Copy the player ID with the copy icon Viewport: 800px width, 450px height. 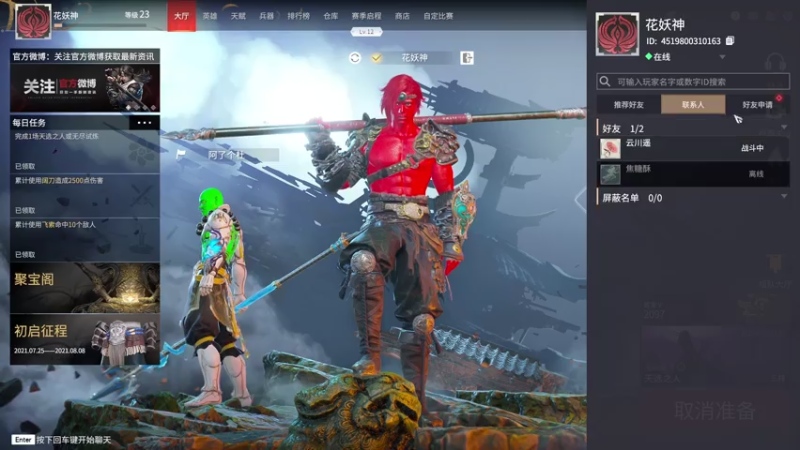coord(730,41)
